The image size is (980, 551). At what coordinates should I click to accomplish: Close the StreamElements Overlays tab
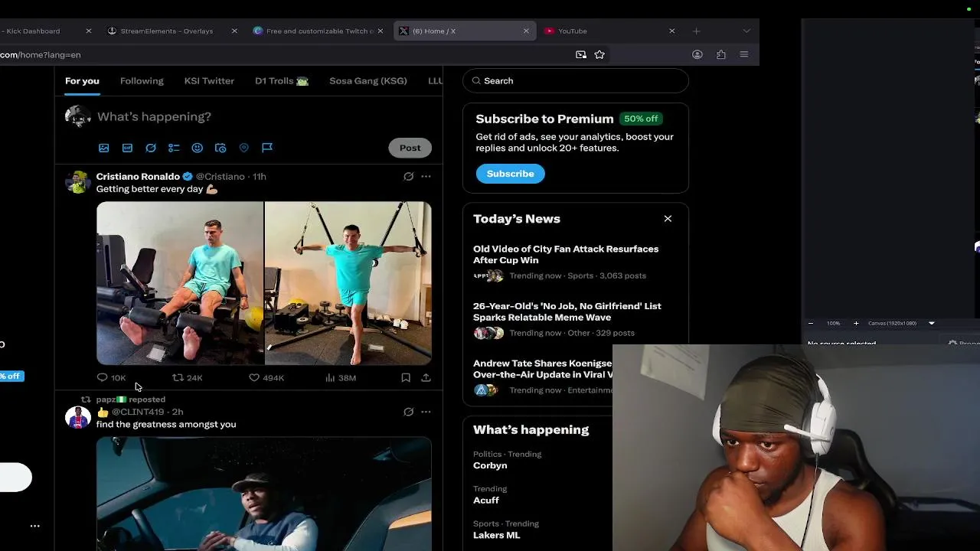coord(234,31)
